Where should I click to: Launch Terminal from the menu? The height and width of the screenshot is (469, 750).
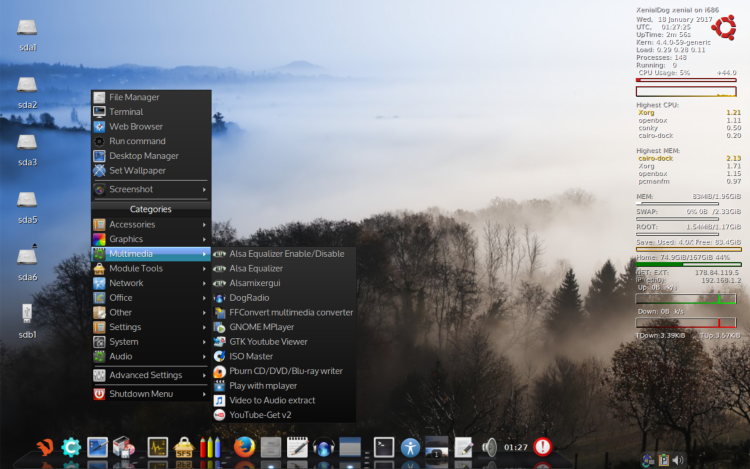point(151,112)
